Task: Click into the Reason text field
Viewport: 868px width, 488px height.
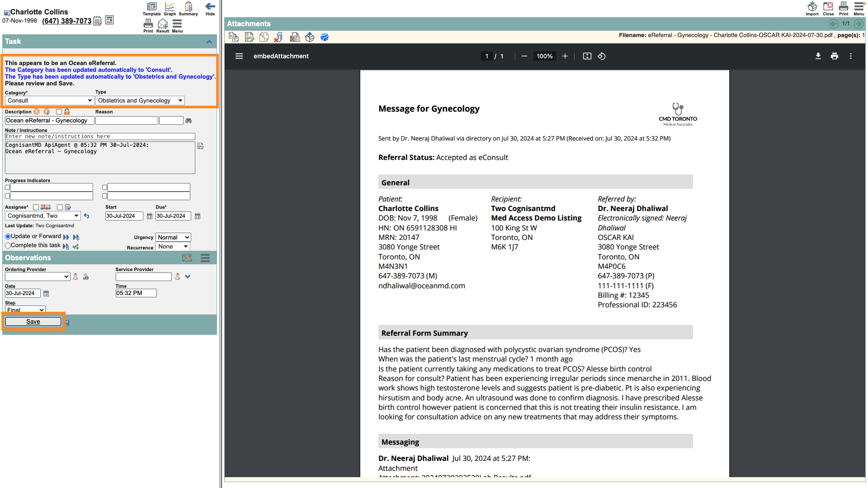Action: point(127,120)
